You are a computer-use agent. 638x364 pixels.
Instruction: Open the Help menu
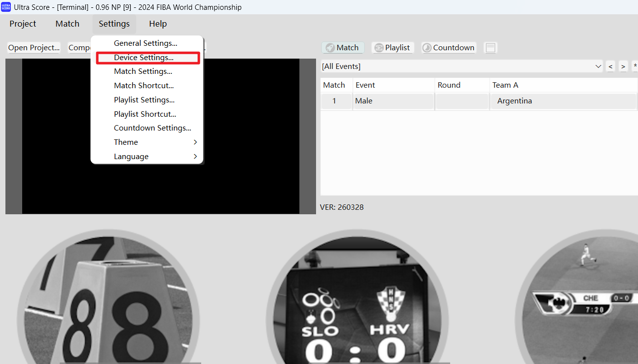158,24
